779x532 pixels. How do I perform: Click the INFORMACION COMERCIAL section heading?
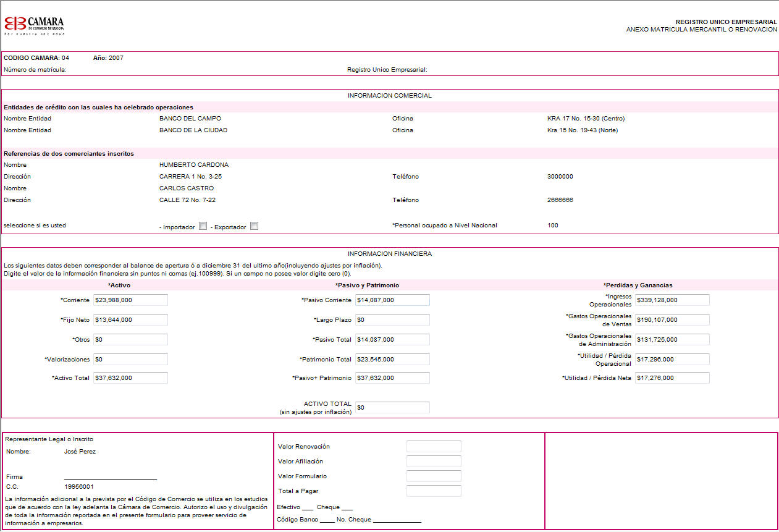(x=390, y=96)
